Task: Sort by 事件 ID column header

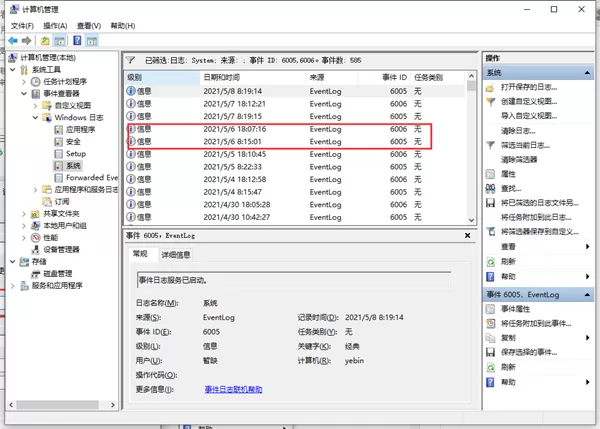Action: tap(385, 77)
